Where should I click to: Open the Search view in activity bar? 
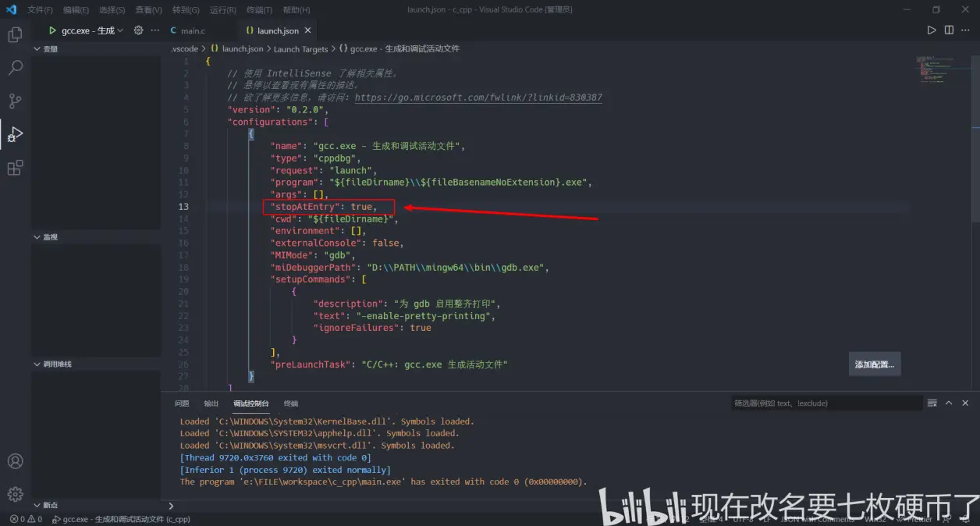[x=15, y=68]
